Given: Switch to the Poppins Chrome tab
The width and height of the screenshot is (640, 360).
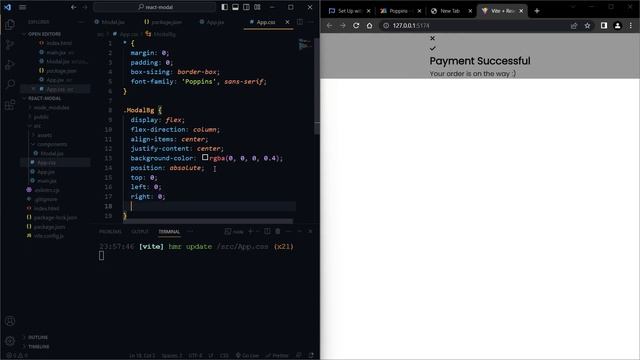Looking at the screenshot, I should coord(400,11).
